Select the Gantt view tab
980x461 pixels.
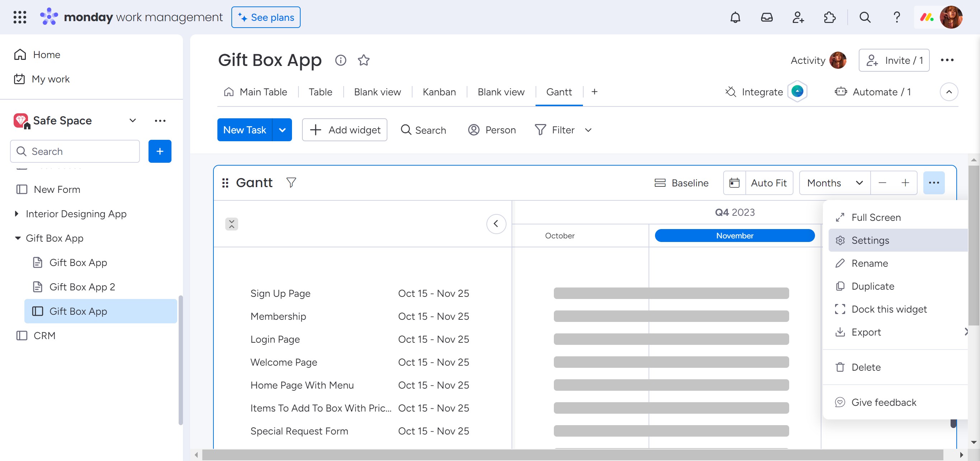(559, 92)
